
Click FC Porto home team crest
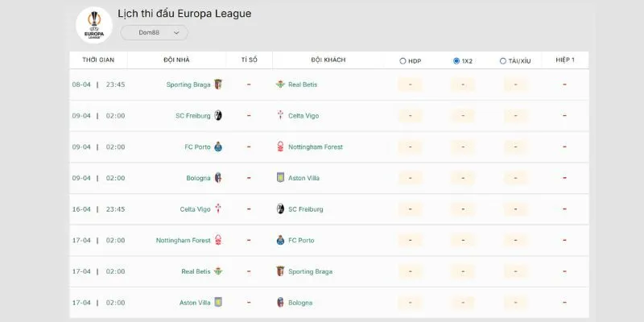tap(217, 147)
